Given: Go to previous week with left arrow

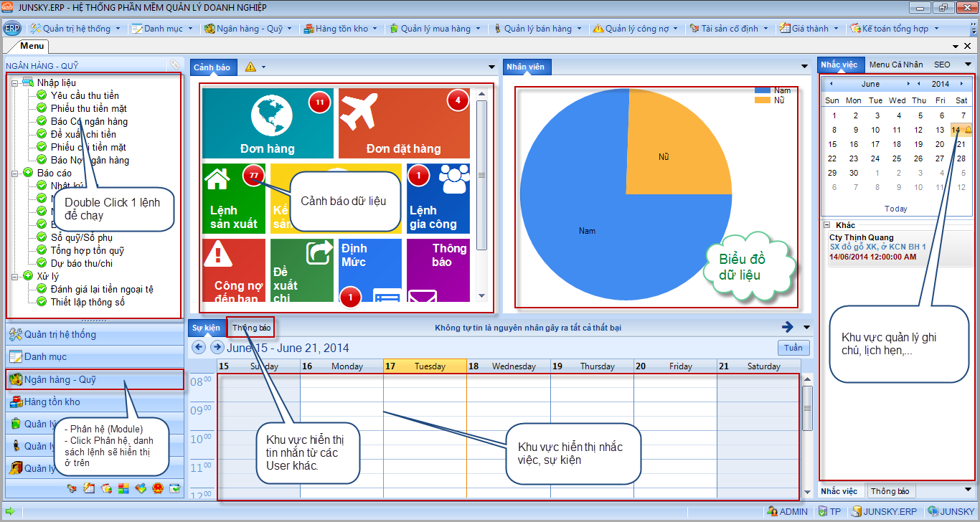Looking at the screenshot, I should tap(198, 348).
